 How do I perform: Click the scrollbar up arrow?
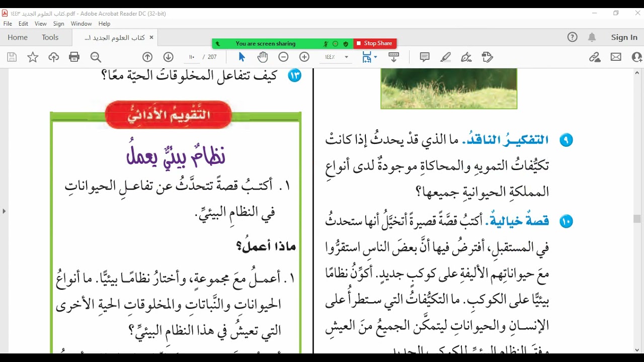(x=637, y=72)
